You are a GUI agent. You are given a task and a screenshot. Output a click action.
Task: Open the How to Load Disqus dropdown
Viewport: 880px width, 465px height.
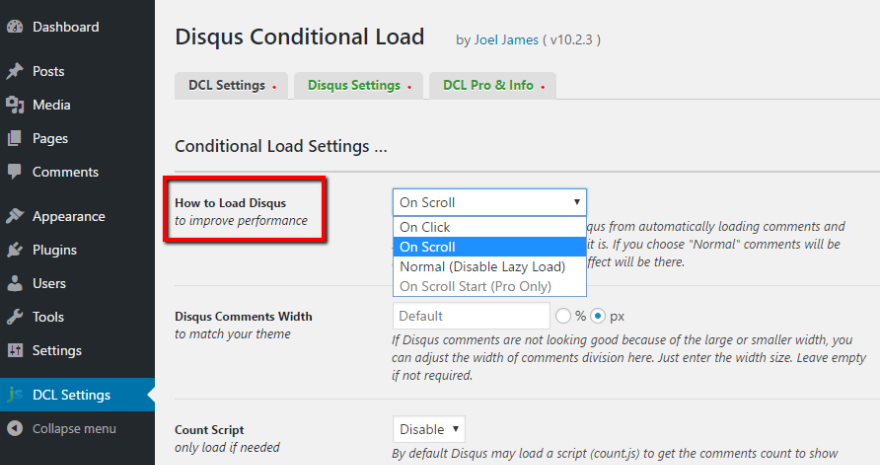click(x=489, y=202)
